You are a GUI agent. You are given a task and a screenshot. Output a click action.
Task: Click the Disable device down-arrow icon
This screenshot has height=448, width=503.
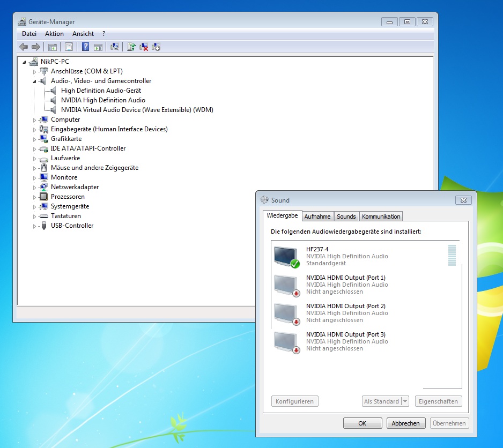[156, 47]
